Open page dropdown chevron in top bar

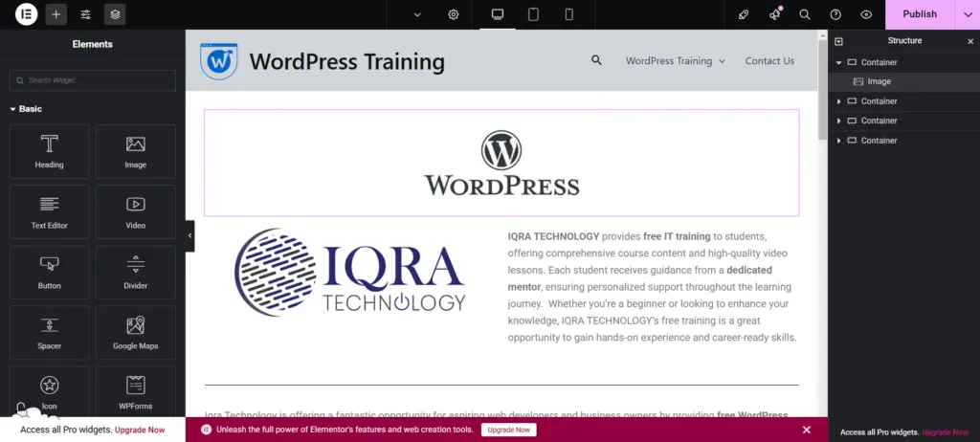417,14
